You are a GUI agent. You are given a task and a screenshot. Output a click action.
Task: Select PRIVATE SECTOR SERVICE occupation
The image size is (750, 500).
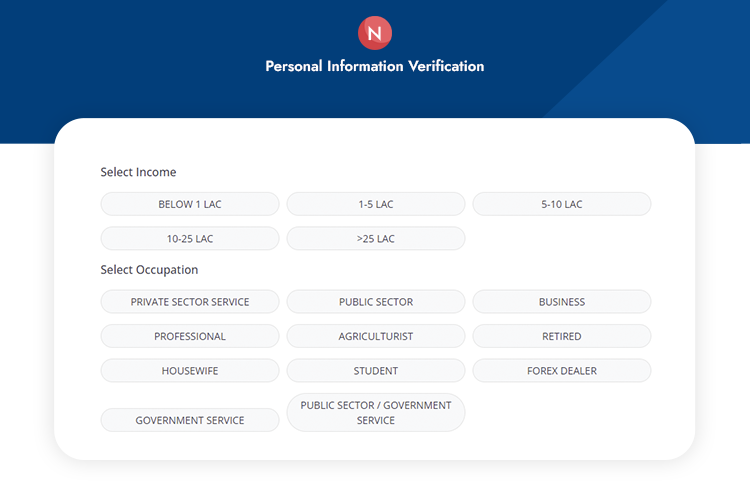[190, 302]
